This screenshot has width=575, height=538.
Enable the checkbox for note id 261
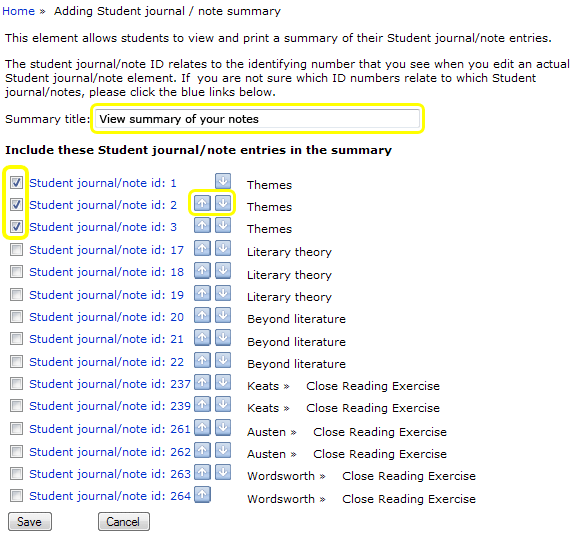(x=16, y=428)
